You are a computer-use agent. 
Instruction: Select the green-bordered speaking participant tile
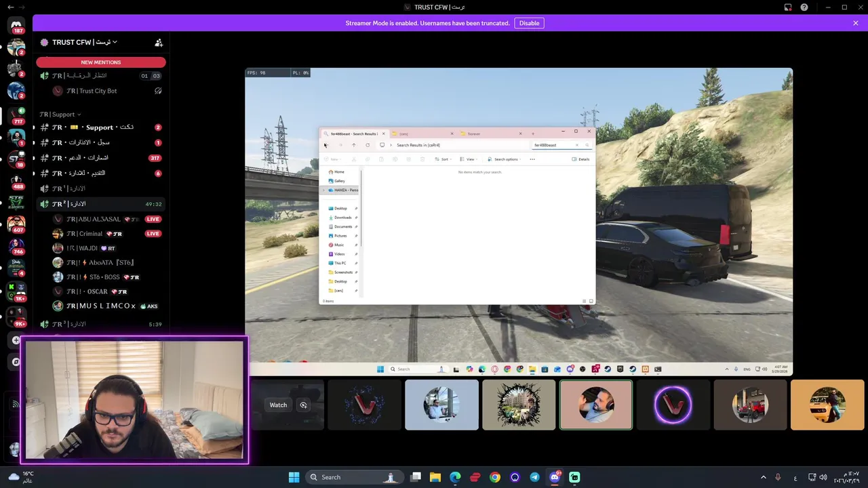click(x=595, y=405)
